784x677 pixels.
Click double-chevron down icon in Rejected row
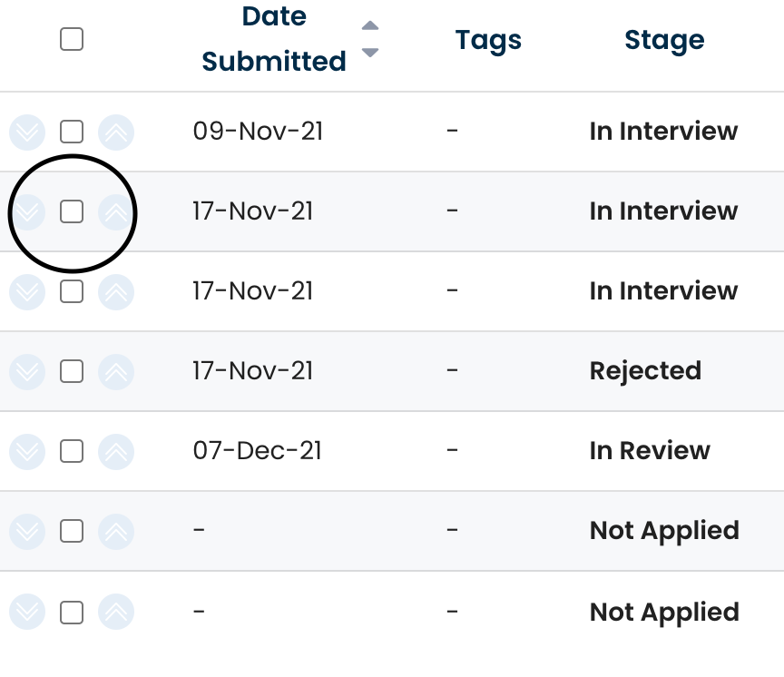27,372
